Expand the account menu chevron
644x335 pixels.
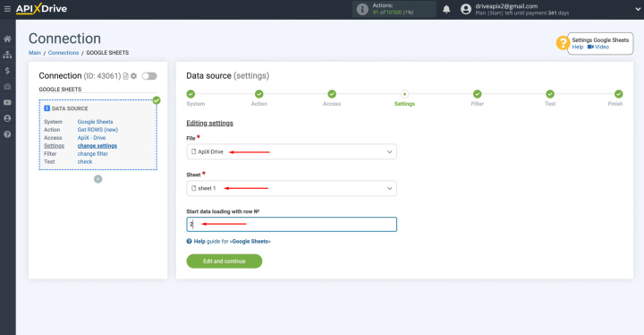638,9
